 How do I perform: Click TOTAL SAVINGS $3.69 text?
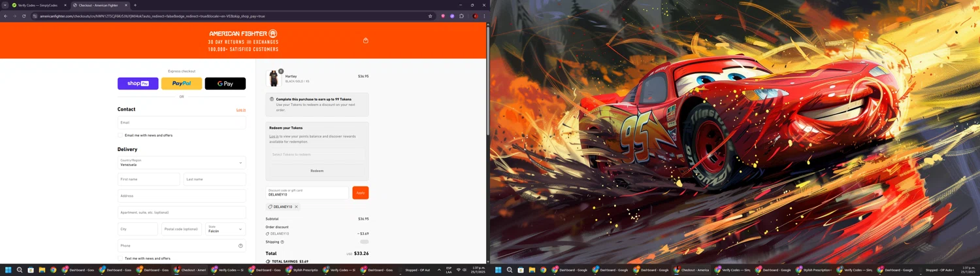point(290,262)
